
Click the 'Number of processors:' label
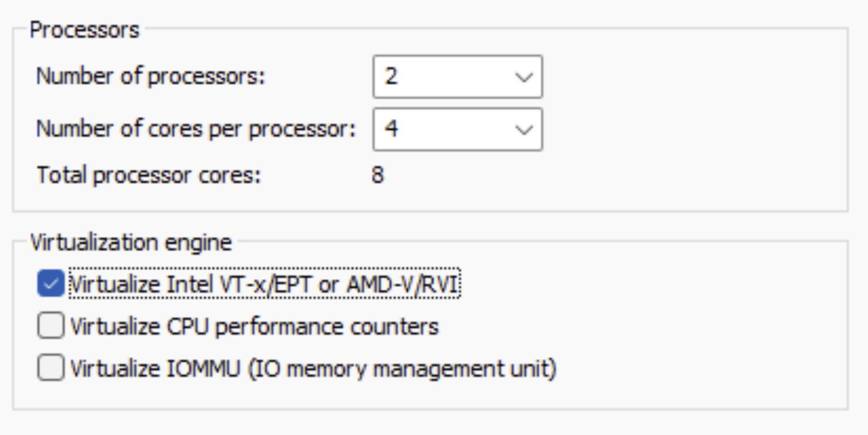click(x=151, y=77)
